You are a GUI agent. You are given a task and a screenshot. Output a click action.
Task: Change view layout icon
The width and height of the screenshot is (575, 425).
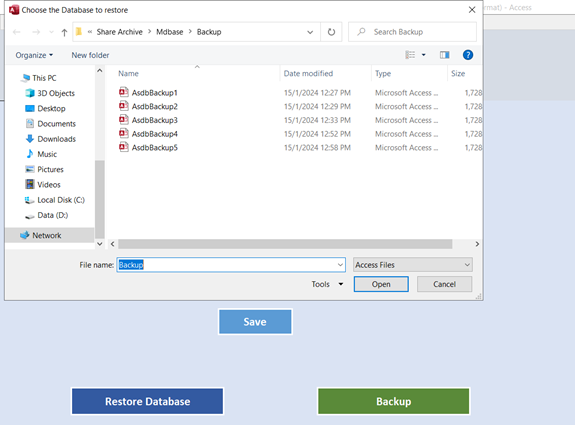point(410,55)
